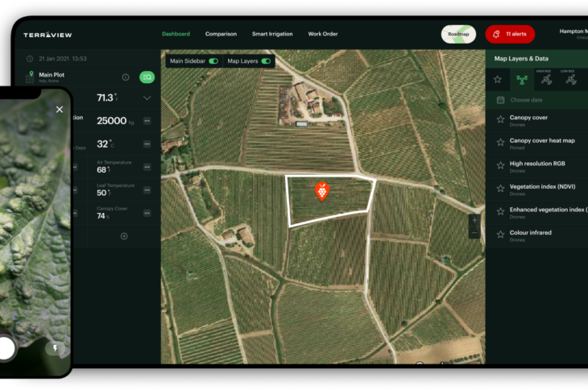The image size is (588, 391).
Task: Open the Smart Irrigation tab
Action: coord(272,34)
